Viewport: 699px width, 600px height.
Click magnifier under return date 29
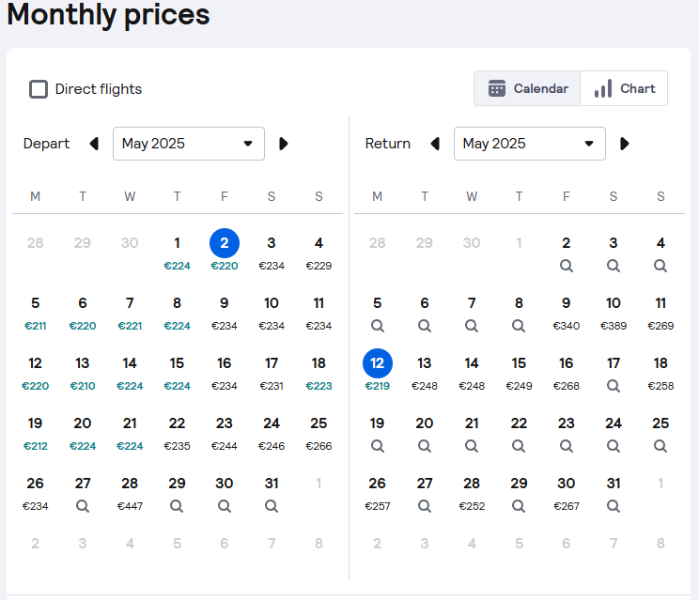point(518,506)
